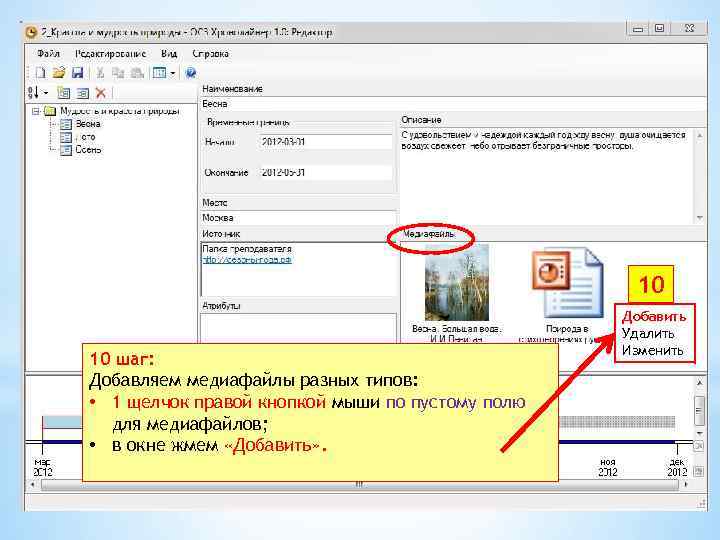The image size is (720, 540).
Task: Save the timeline with the floppy disk icon
Action: click(x=77, y=73)
